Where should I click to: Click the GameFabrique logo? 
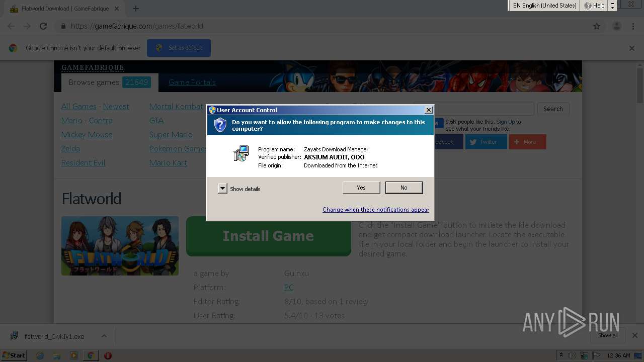(x=93, y=67)
